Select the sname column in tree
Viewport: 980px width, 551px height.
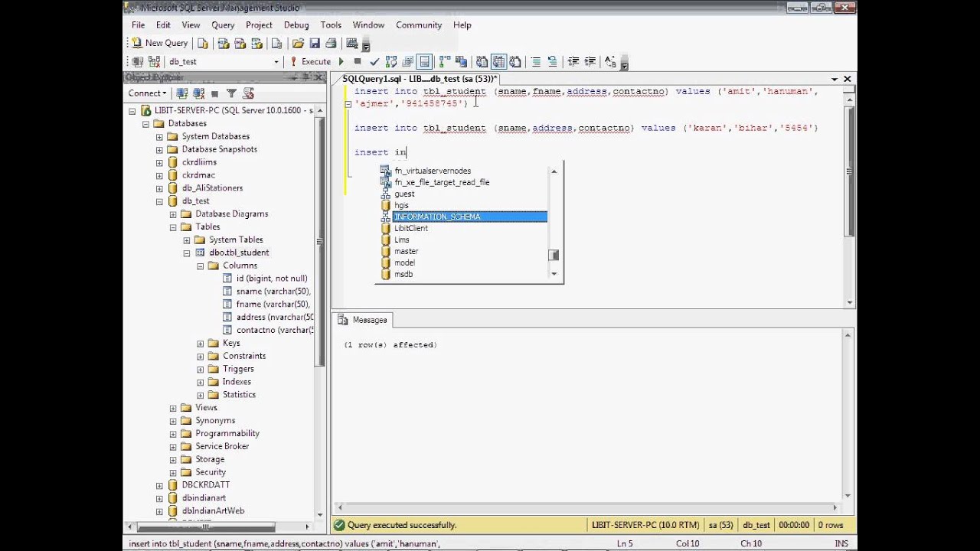272,292
